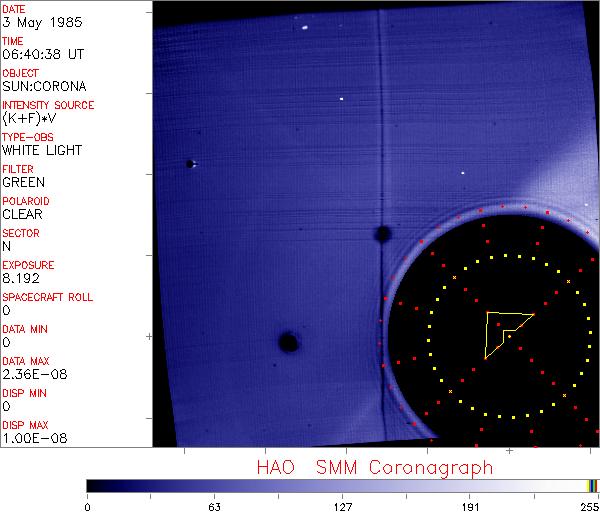Click the HAO SMM Coronagraph title
Viewport: 600px width, 512px height.
tap(375, 467)
